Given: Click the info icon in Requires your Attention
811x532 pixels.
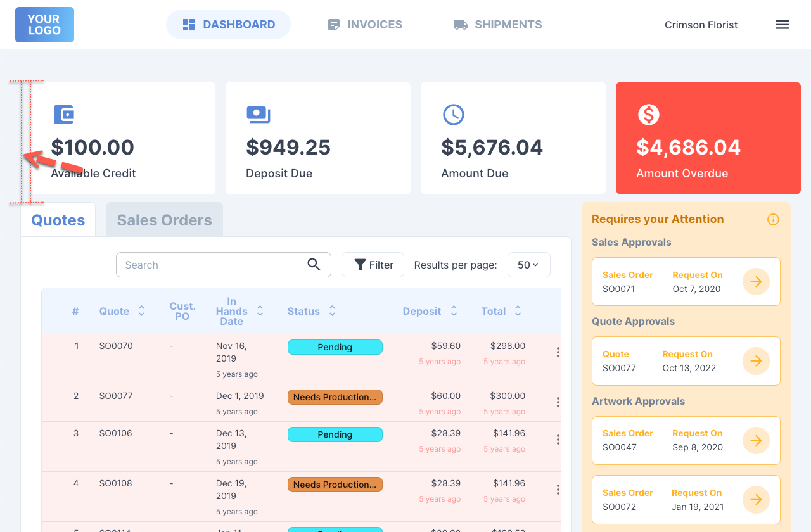Looking at the screenshot, I should pos(773,220).
